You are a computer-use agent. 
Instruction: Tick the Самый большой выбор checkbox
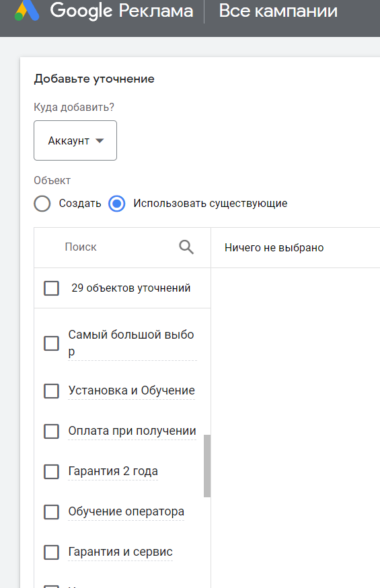tap(51, 343)
